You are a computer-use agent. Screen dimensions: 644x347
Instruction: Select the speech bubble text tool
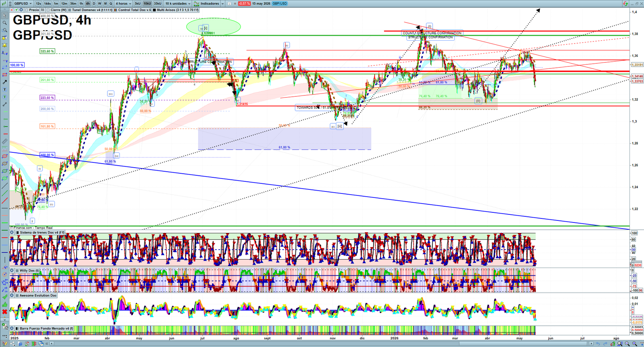point(5,97)
